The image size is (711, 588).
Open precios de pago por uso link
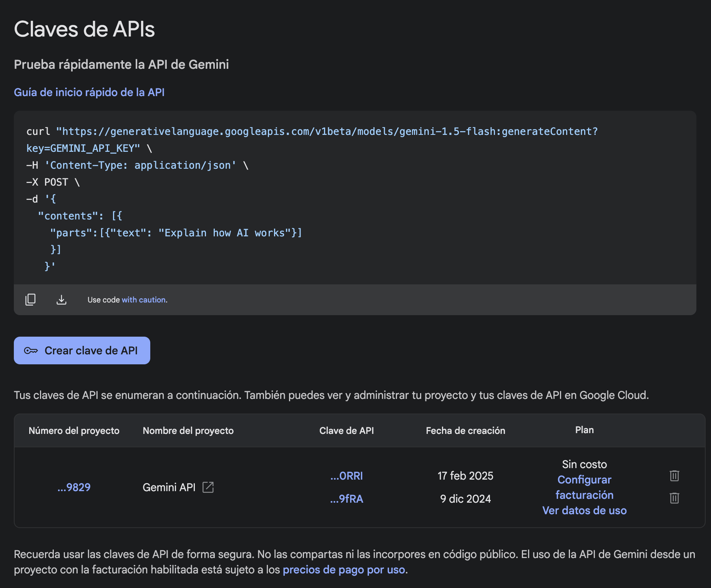click(344, 570)
